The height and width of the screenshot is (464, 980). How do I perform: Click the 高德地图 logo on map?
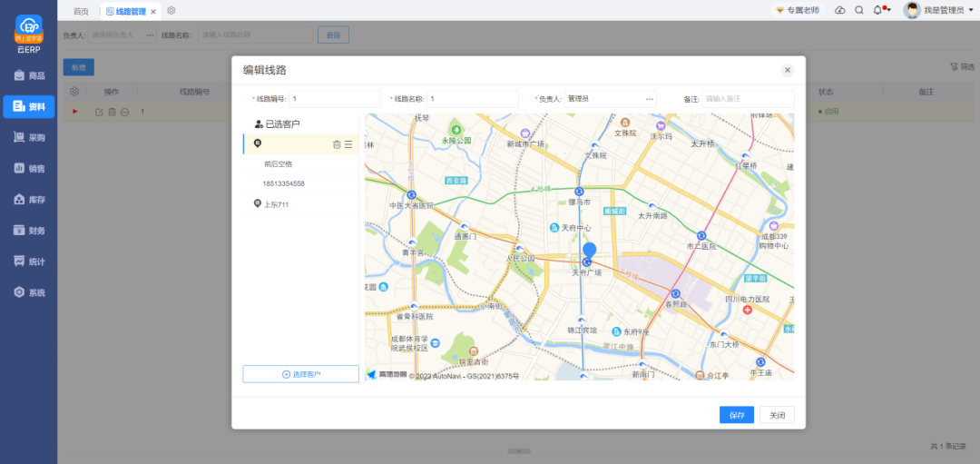[387, 375]
